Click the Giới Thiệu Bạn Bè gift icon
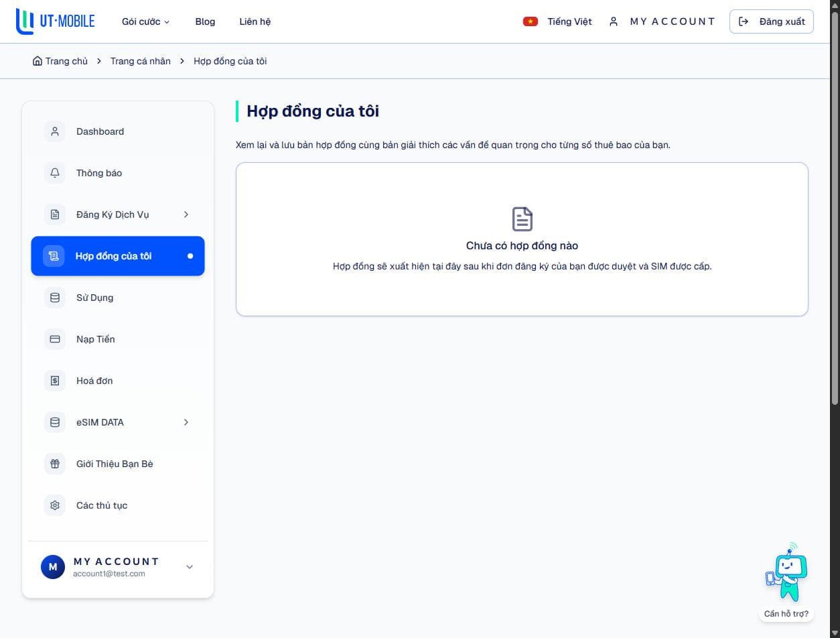Viewport: 840px width, 638px height. pyautogui.click(x=55, y=464)
